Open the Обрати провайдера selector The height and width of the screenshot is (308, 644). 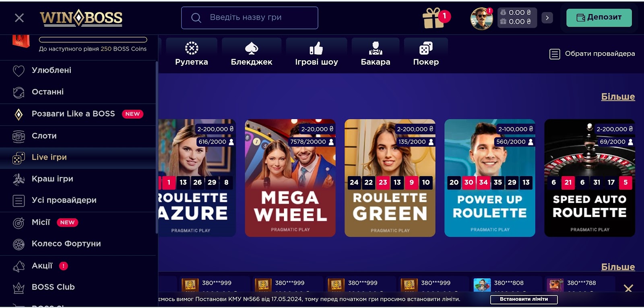coord(592,53)
